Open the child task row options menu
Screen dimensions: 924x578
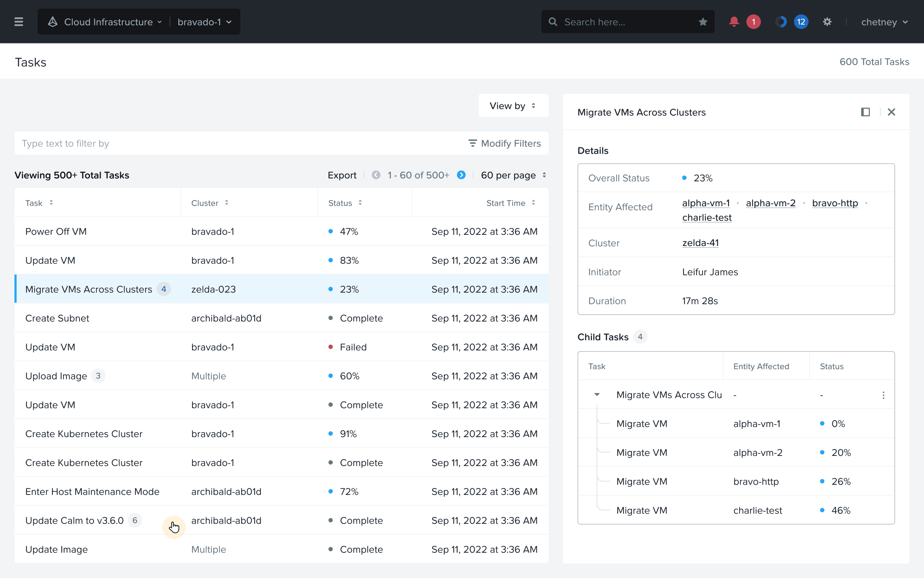tap(884, 395)
